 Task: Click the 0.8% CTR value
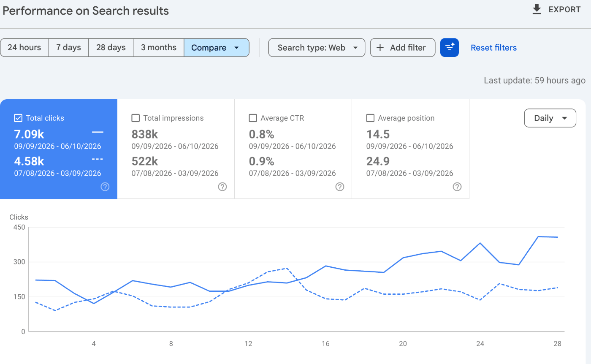262,134
